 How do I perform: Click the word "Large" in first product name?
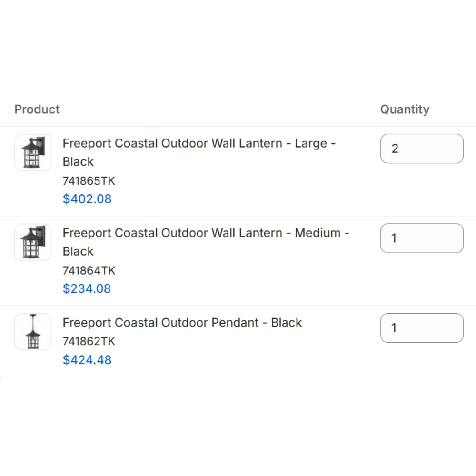click(x=311, y=143)
